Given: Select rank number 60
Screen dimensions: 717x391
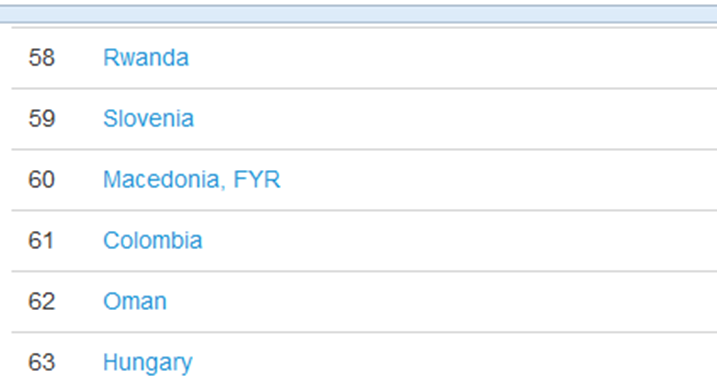Looking at the screenshot, I should [x=42, y=179].
